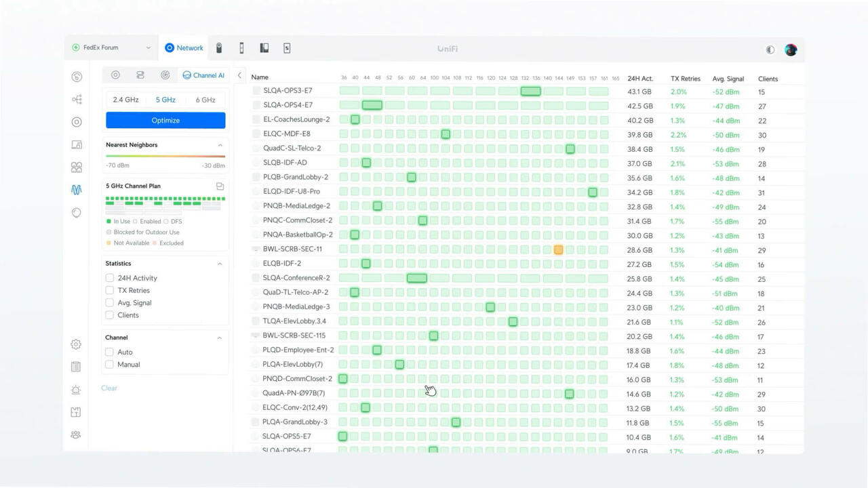Click the orange channel 144 cell for BWL-SCRB-SEC-11

pyautogui.click(x=558, y=249)
